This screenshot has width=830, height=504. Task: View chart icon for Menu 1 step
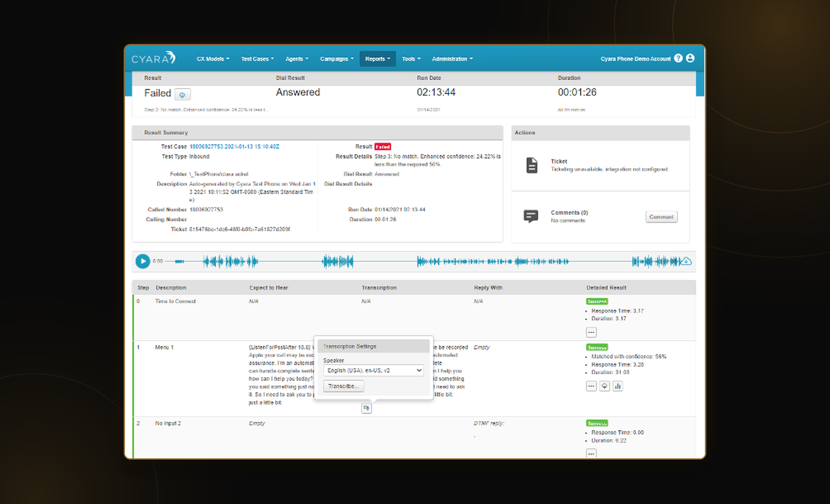click(618, 386)
